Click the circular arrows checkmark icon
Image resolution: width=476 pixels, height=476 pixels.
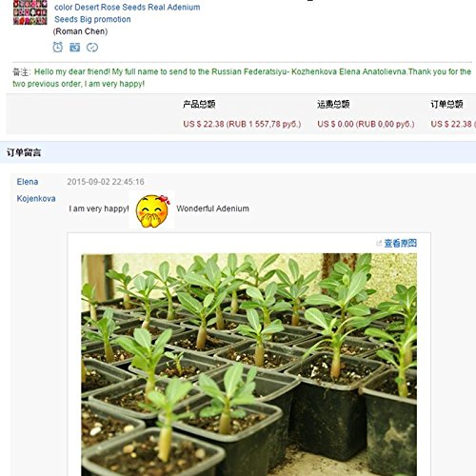click(92, 48)
